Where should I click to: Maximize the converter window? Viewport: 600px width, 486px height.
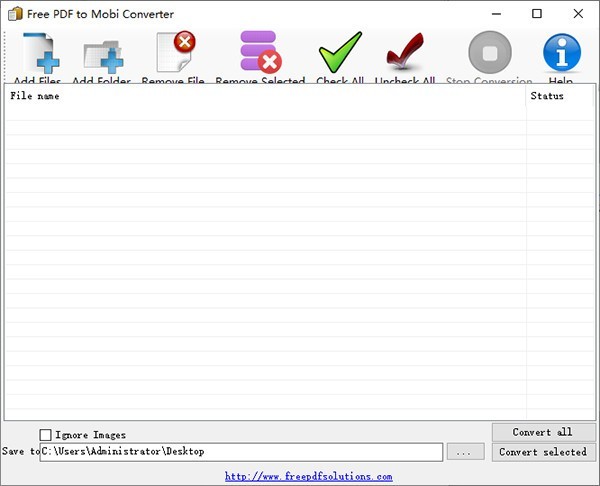coord(537,14)
